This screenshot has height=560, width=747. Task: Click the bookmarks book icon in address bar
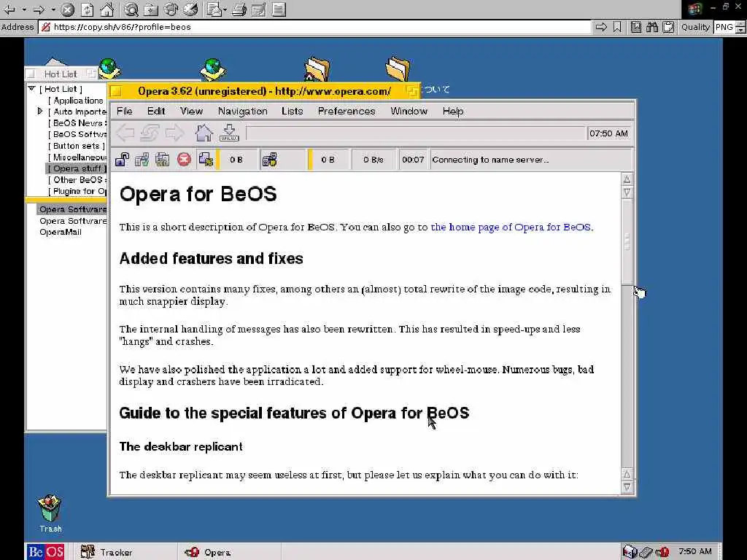pyautogui.click(x=636, y=27)
